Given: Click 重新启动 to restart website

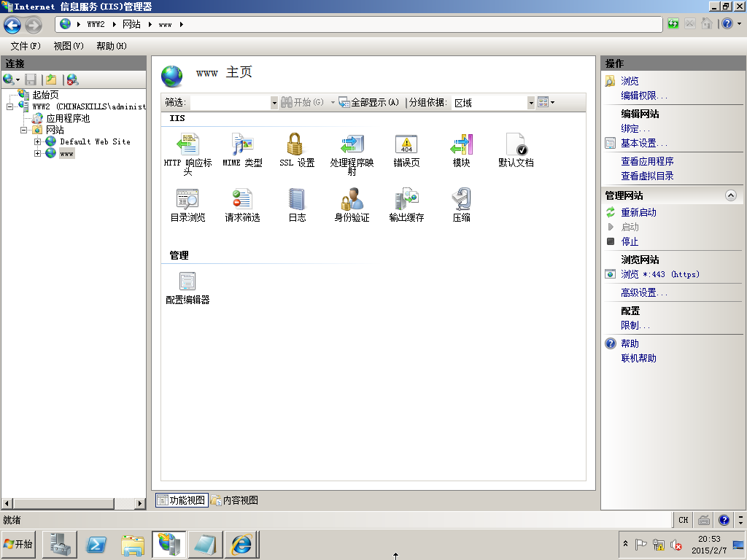Looking at the screenshot, I should click(638, 212).
